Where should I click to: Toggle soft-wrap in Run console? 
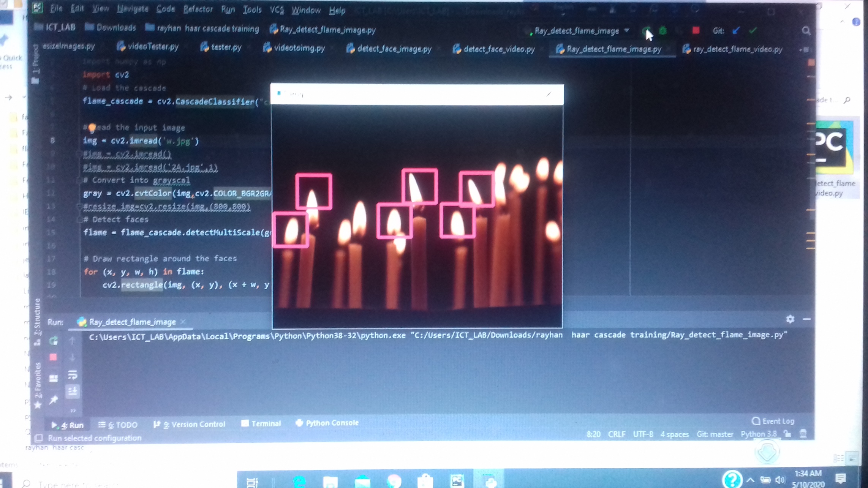point(73,375)
